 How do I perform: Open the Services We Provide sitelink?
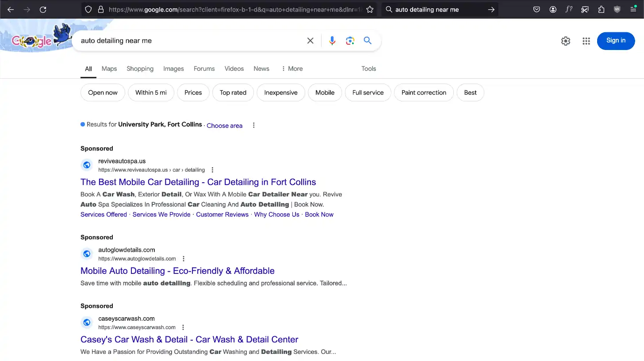click(x=161, y=215)
